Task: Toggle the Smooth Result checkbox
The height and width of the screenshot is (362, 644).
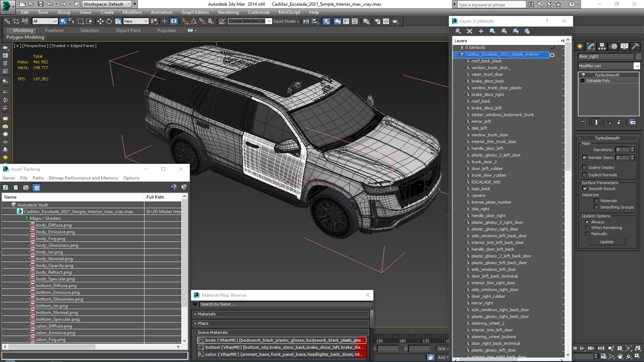Action: coord(585,188)
